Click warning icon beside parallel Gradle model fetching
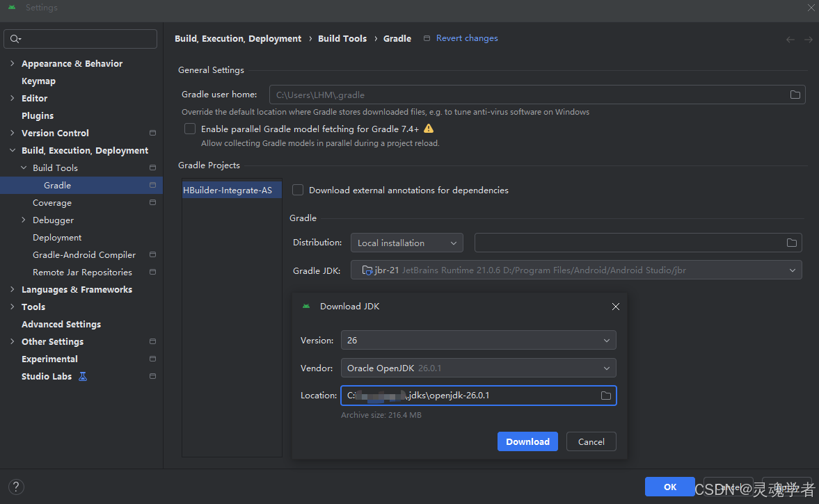The image size is (819, 504). tap(429, 129)
